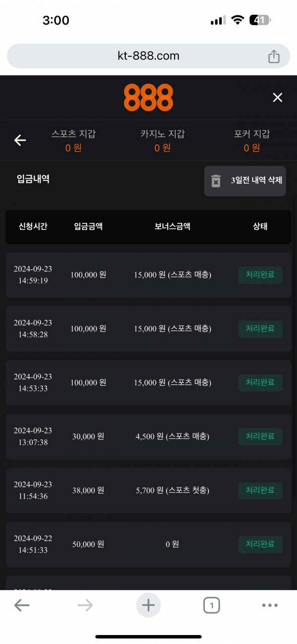This screenshot has width=297, height=644.
Task: Tap the Safari share icon
Action: [274, 56]
